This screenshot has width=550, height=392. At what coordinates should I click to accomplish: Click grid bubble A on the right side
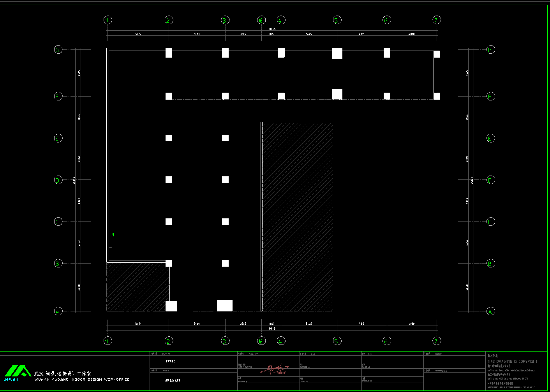[x=490, y=311]
